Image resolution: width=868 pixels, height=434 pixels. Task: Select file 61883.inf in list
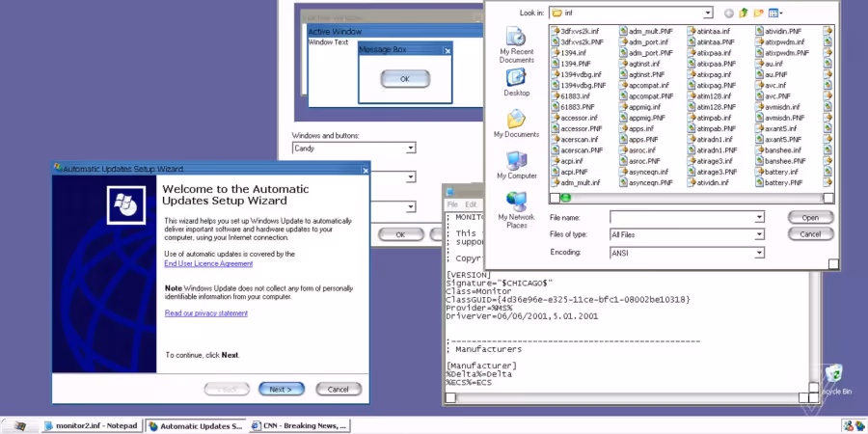pyautogui.click(x=573, y=95)
